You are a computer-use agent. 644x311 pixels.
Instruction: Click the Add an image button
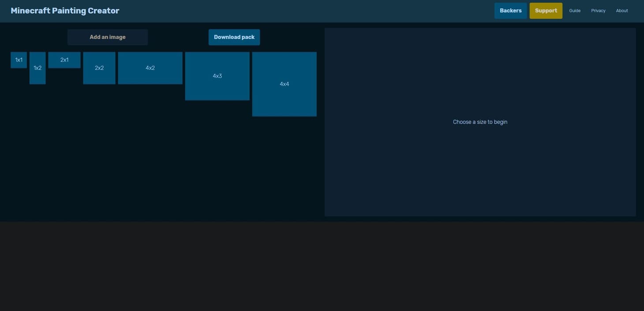pos(108,37)
